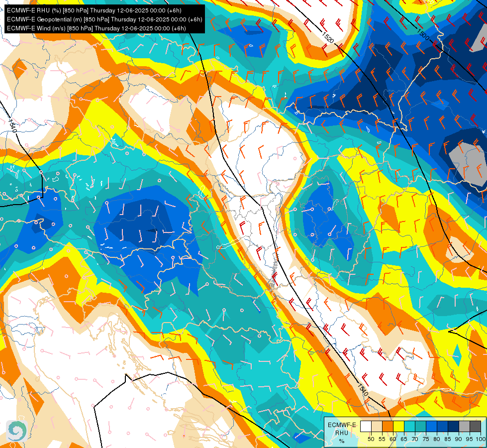This screenshot has width=487, height=448.
Task: Click the legend tick value 75
Action: click(426, 439)
